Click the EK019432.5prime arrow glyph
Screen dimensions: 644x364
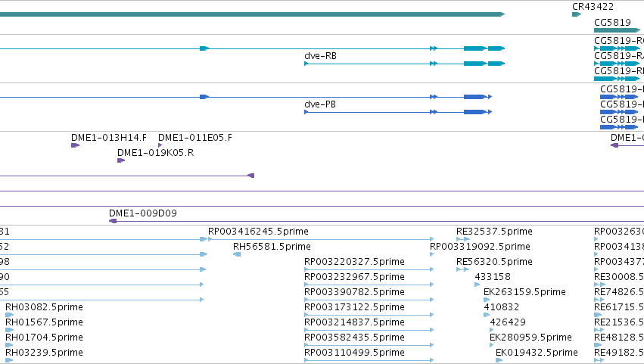pos(499,360)
